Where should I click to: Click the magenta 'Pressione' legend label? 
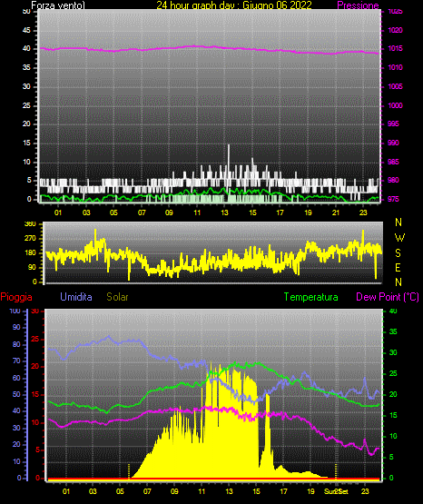[x=358, y=5]
